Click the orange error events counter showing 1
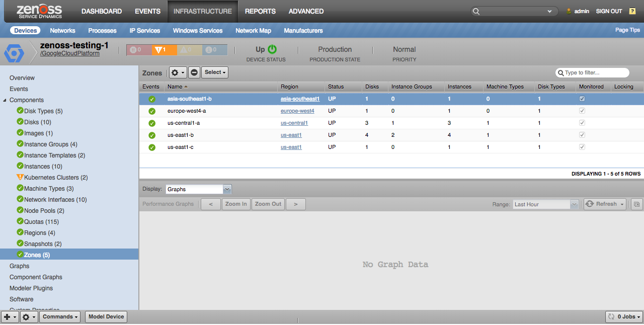This screenshot has height=325, width=644. click(x=164, y=50)
